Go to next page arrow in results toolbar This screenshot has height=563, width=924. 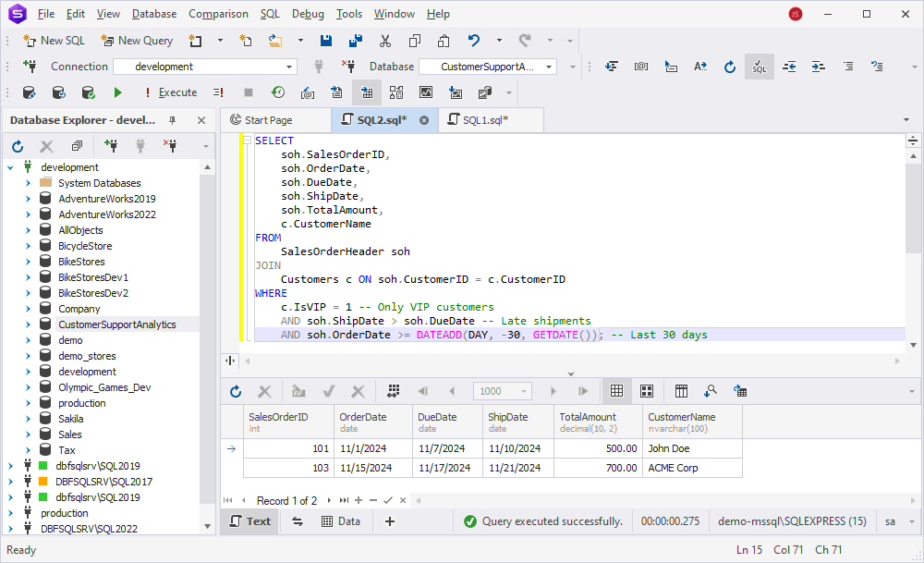coord(553,391)
